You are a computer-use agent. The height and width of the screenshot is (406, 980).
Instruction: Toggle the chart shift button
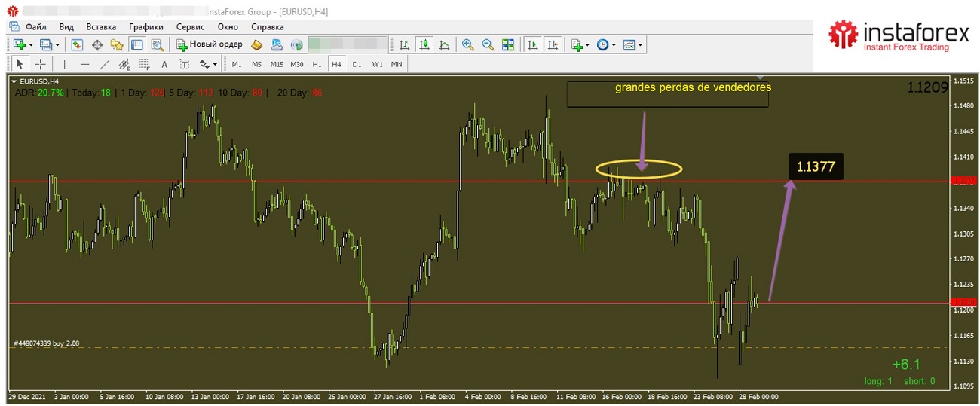(554, 45)
